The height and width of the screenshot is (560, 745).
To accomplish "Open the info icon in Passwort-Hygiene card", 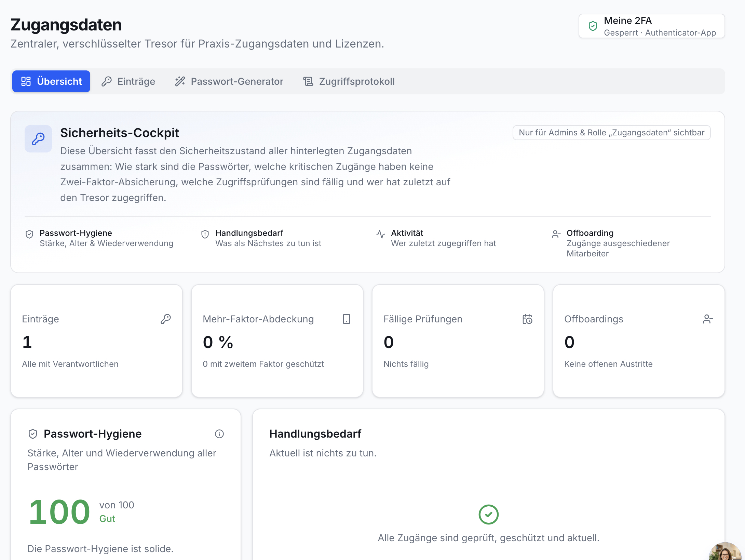I will (219, 434).
